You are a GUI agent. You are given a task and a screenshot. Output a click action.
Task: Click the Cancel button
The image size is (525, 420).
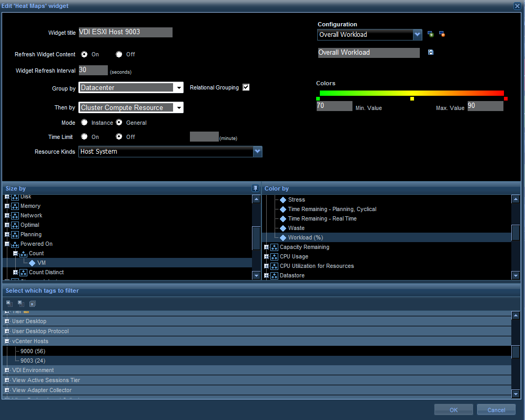[496, 410]
